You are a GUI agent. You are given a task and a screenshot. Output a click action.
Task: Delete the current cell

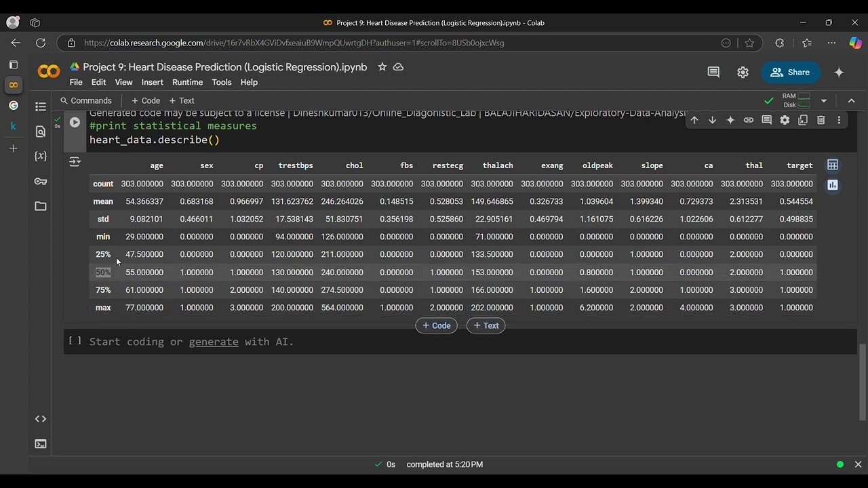821,120
